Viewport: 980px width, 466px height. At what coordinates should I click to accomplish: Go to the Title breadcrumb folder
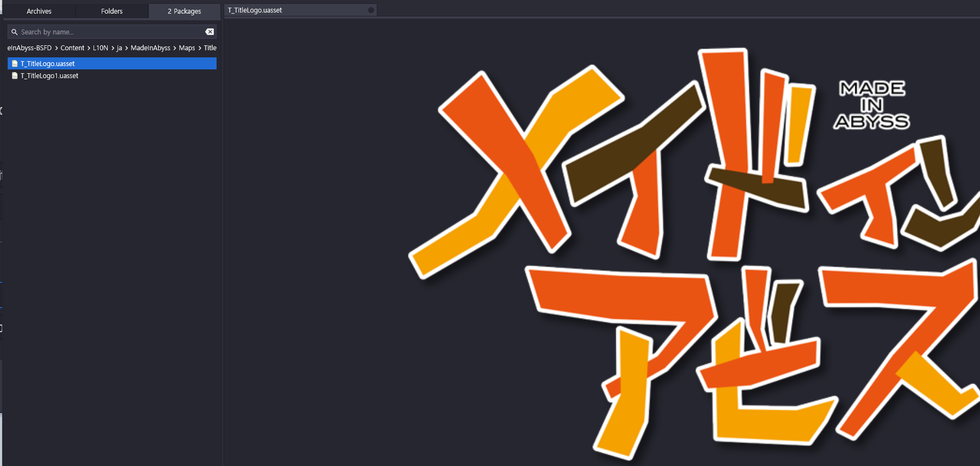point(210,48)
